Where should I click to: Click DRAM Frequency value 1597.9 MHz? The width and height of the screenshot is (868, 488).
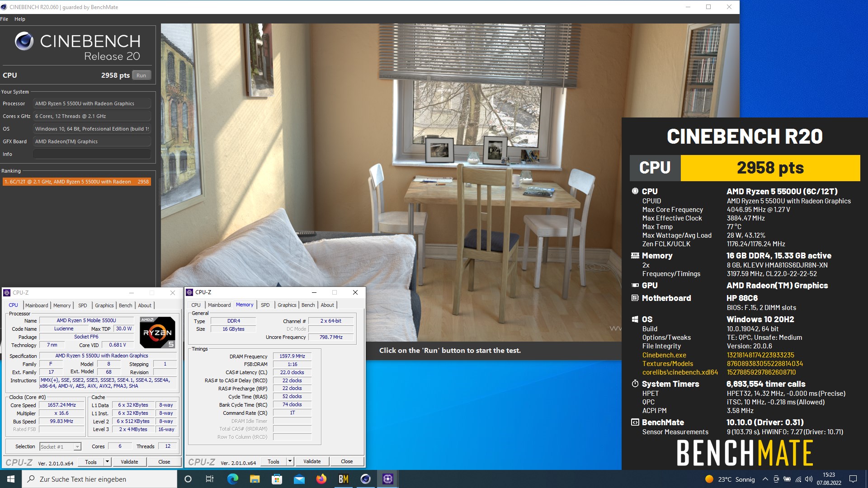292,356
